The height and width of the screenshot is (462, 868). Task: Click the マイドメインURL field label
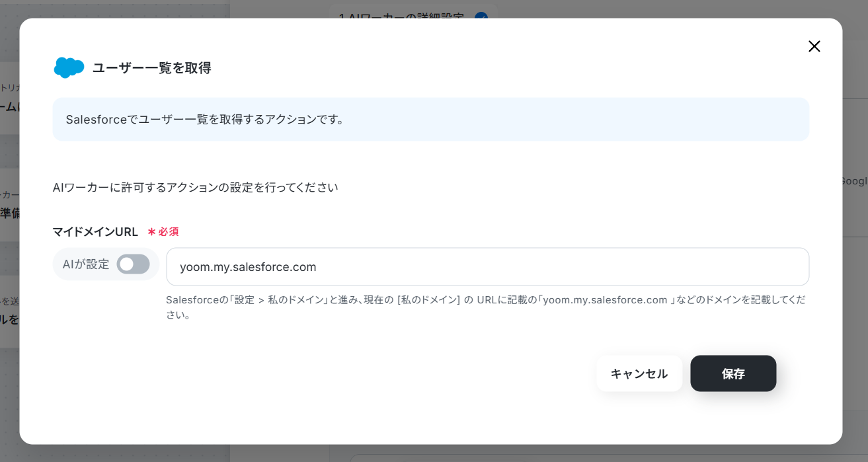pos(95,232)
